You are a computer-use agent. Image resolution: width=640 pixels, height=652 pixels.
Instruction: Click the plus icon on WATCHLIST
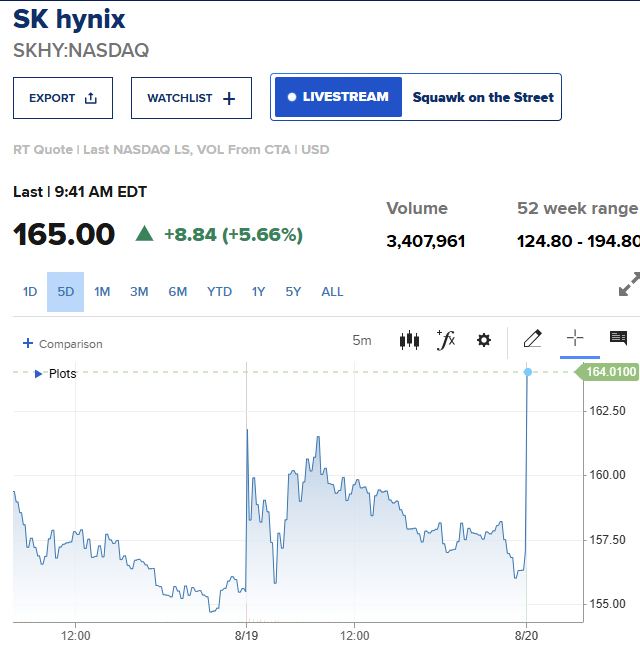(229, 99)
